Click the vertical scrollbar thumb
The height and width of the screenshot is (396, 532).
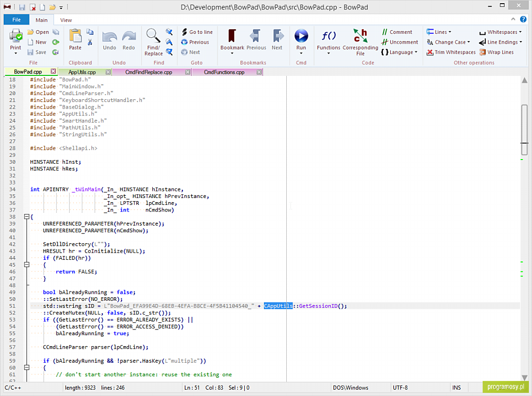click(525, 129)
